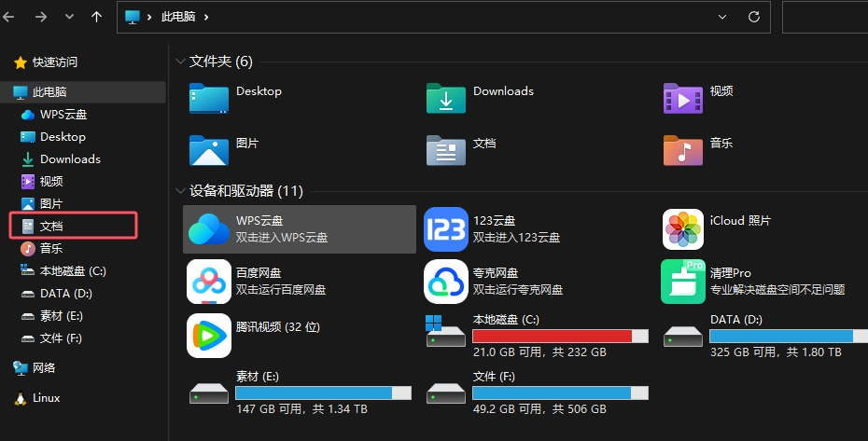Select the 素材 (E:) drive icon
Screen dimensions: 868x441
(209, 393)
